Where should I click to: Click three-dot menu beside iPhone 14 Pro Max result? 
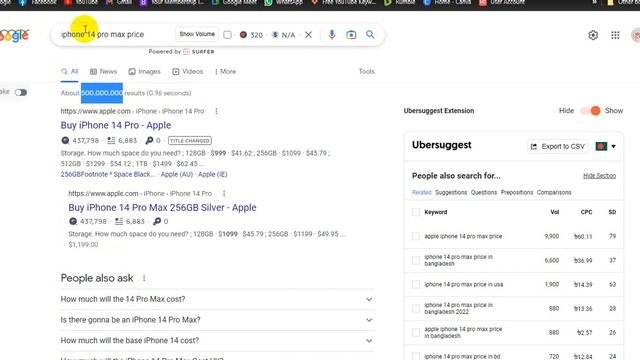click(x=224, y=193)
